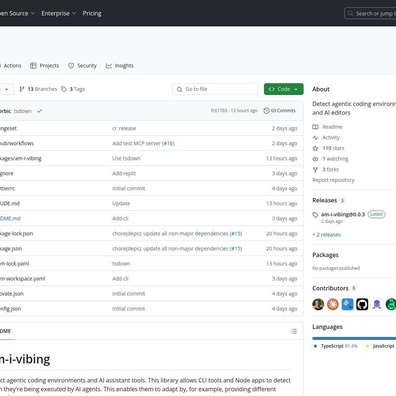Open 'Add test MCP server' commit message
Screen dimensions: 396x396
pyautogui.click(x=136, y=143)
